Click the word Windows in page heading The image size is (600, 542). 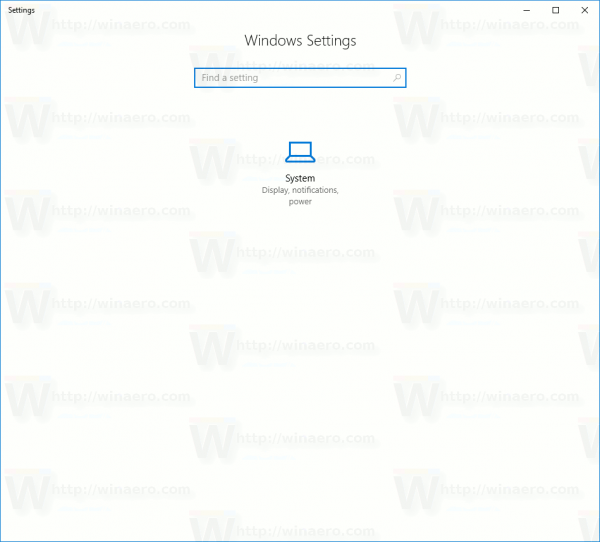[x=273, y=41]
